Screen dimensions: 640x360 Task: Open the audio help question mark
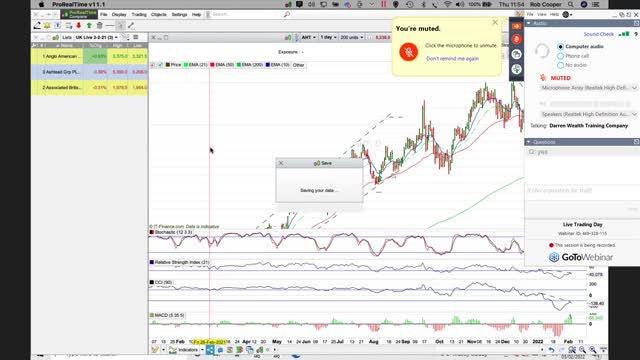[x=636, y=34]
